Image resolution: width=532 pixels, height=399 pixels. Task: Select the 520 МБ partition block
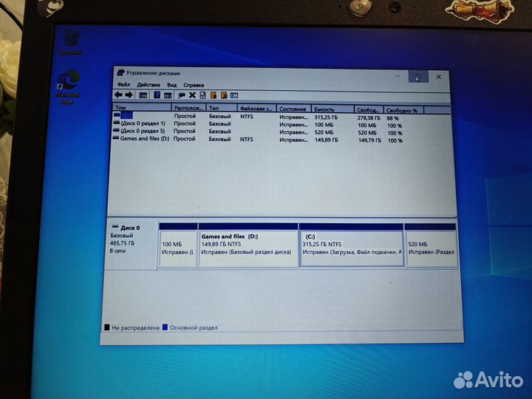pyautogui.click(x=431, y=245)
